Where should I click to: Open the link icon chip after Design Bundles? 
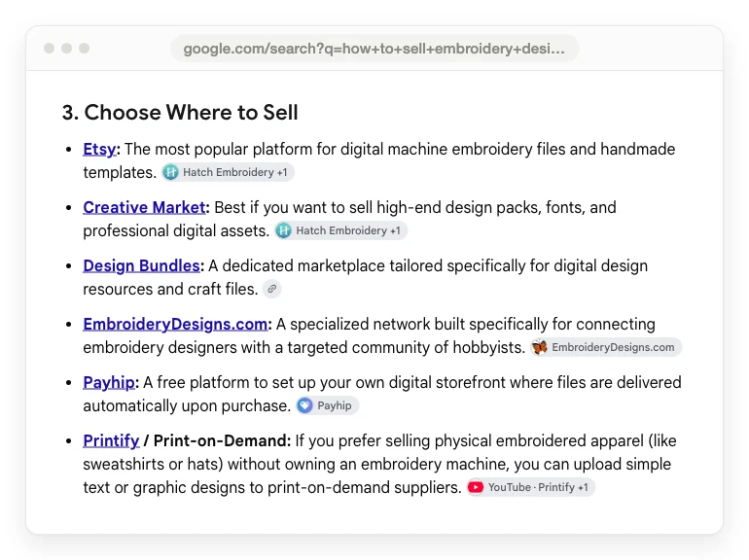tap(271, 289)
